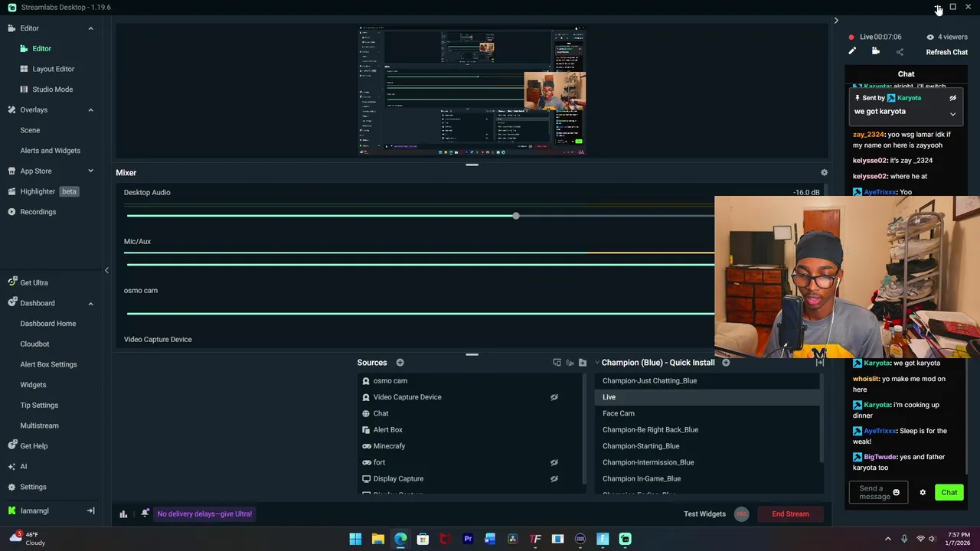Click the green Chat send button

point(949,493)
